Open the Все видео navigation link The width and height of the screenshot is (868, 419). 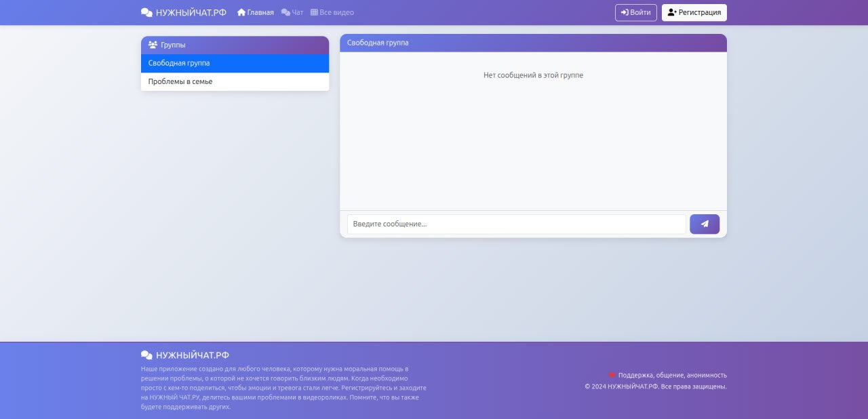(336, 12)
